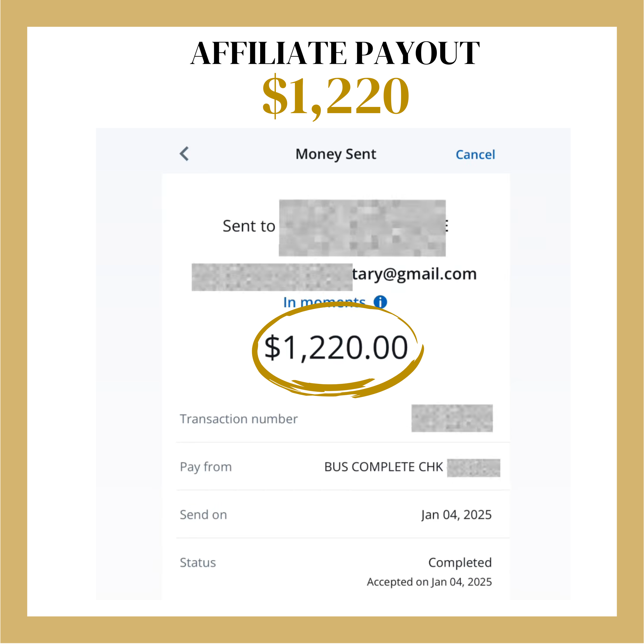The width and height of the screenshot is (644, 644).
Task: Click the In moments link text
Action: [324, 302]
